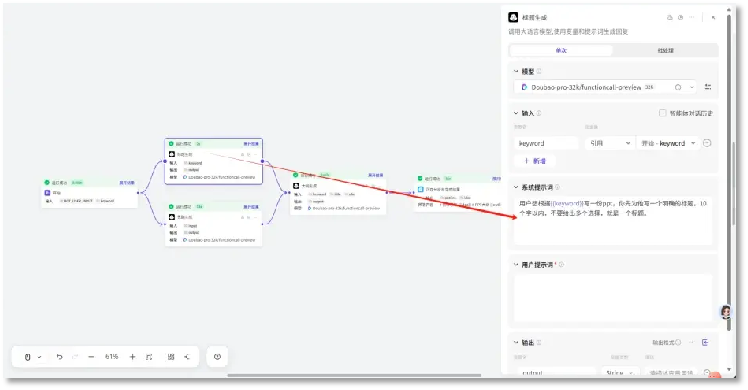Screen dimensions: 748x390
Task: Remove the keyword input row
Action: tap(707, 143)
